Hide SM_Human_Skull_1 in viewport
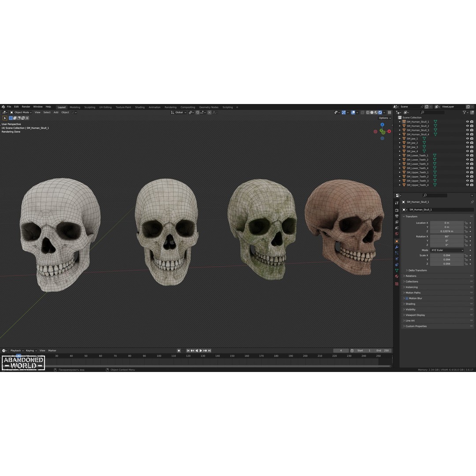 (468, 122)
